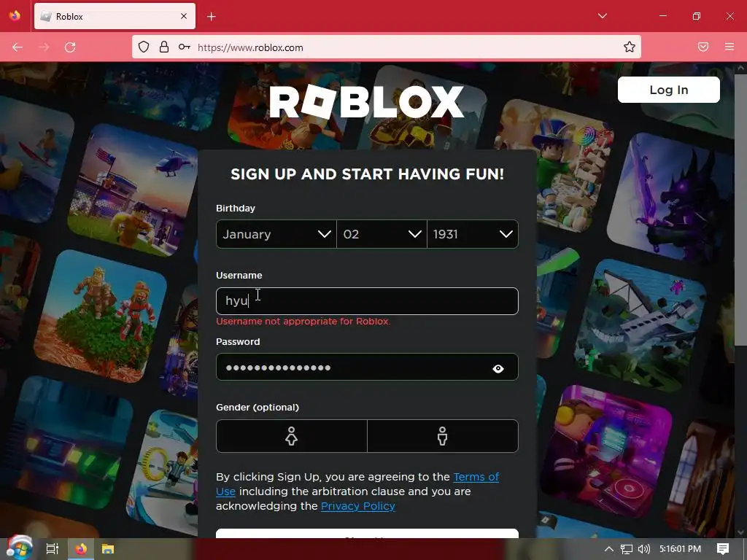Click the DJ headphones game thumbnail

pos(605,452)
